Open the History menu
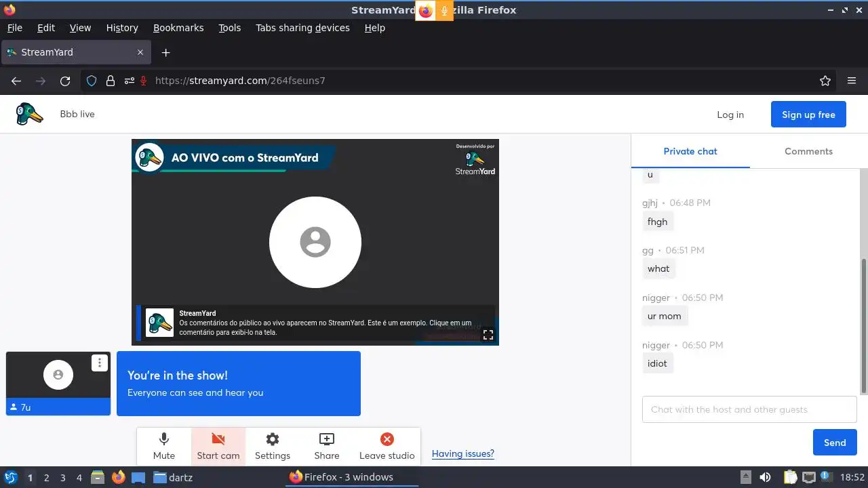 click(x=122, y=28)
